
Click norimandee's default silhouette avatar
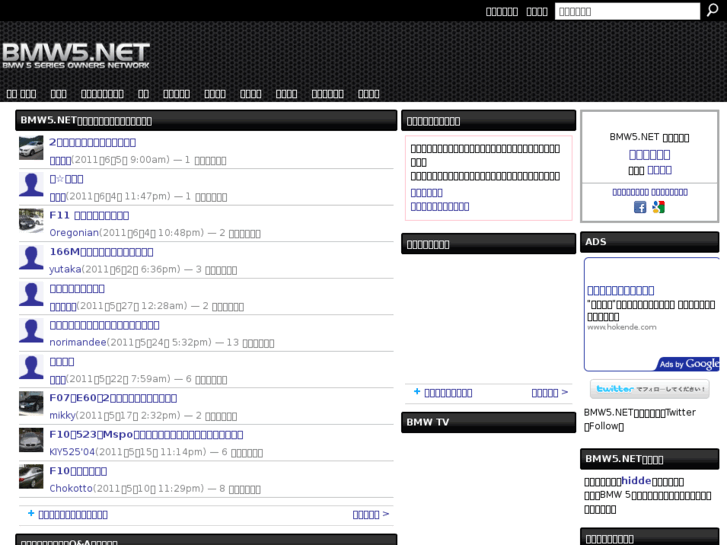tap(31, 331)
